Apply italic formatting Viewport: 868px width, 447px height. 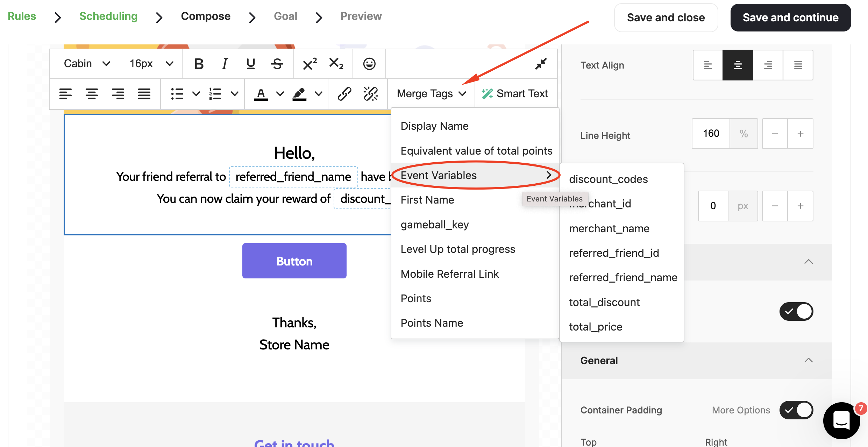click(225, 64)
